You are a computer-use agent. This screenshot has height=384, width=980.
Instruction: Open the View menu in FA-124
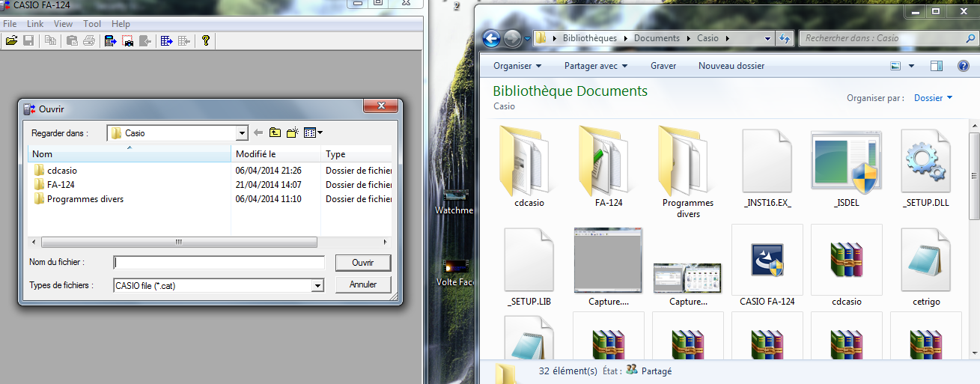(64, 24)
